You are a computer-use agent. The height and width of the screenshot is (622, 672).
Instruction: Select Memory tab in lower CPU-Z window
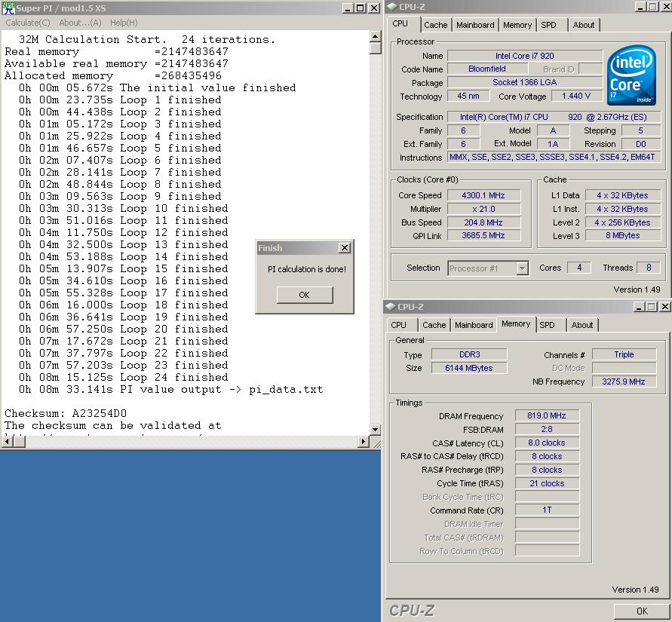516,324
